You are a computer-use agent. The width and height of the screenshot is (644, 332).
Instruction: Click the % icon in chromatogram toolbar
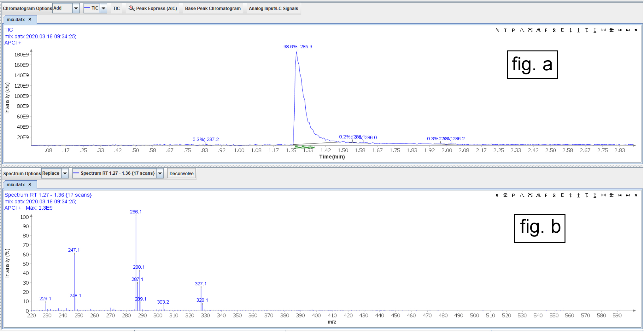pos(497,30)
